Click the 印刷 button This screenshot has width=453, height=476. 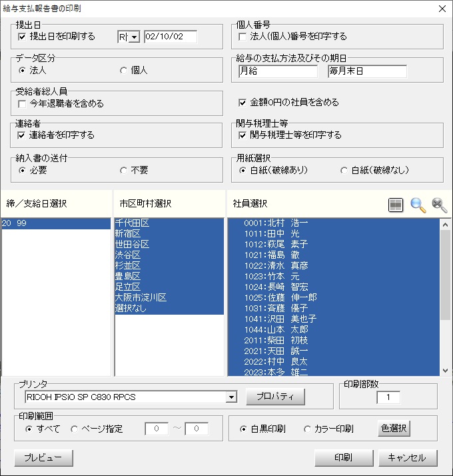[344, 458]
